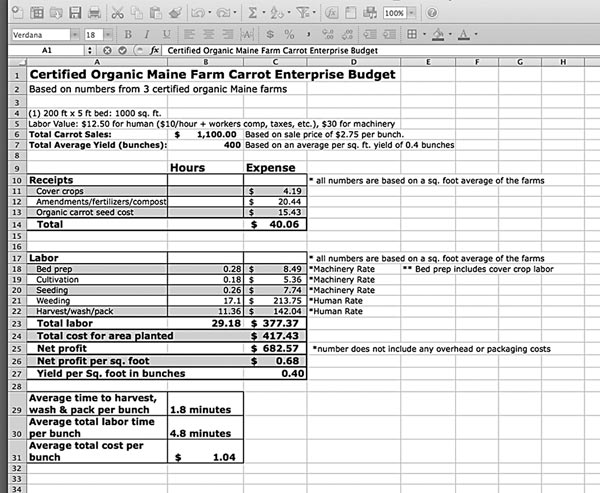Open the Formula Builder (fx) toolbar icon

click(x=331, y=13)
